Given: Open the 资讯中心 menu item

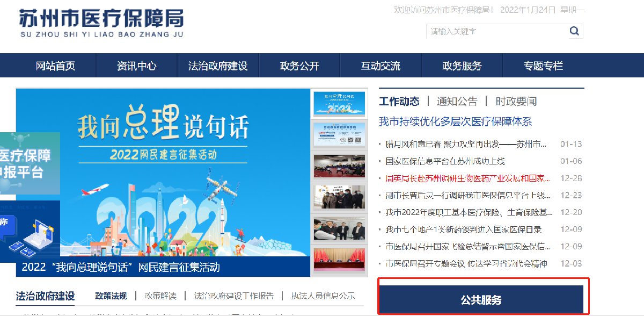Looking at the screenshot, I should pos(137,66).
